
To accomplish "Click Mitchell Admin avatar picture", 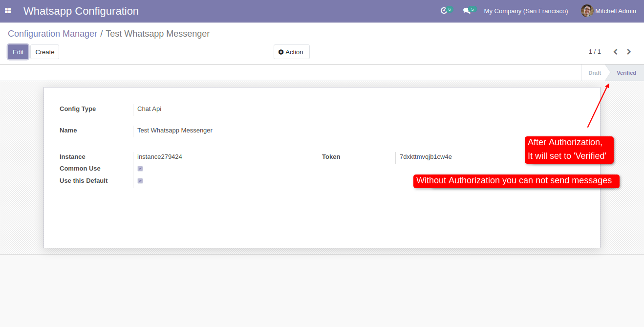I will pos(587,11).
